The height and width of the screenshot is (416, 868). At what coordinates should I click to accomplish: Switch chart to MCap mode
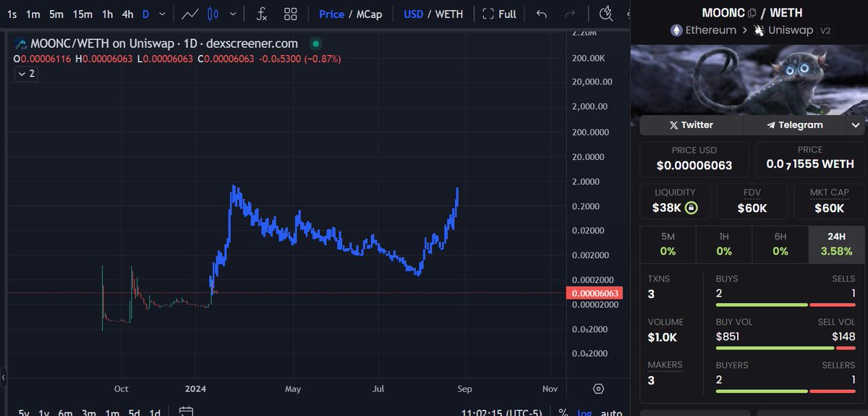coord(369,14)
